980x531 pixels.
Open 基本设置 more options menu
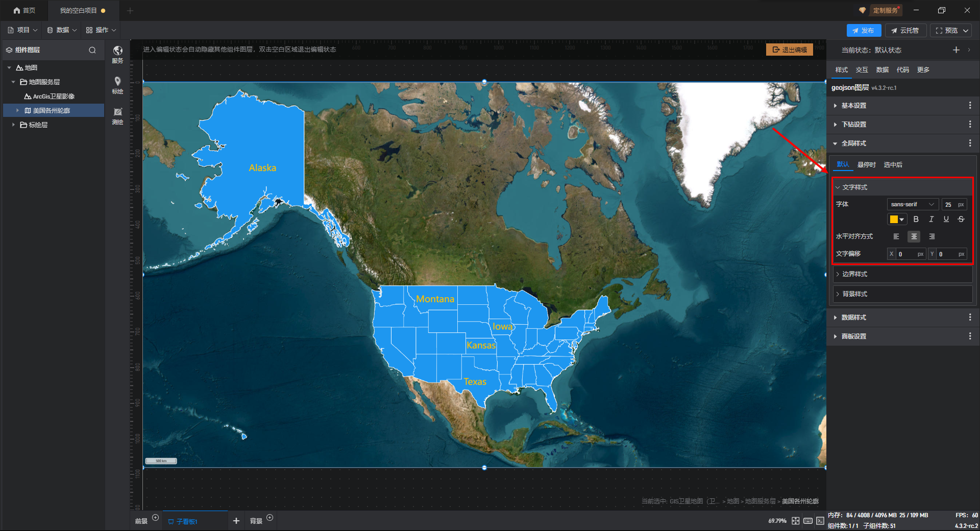point(970,105)
